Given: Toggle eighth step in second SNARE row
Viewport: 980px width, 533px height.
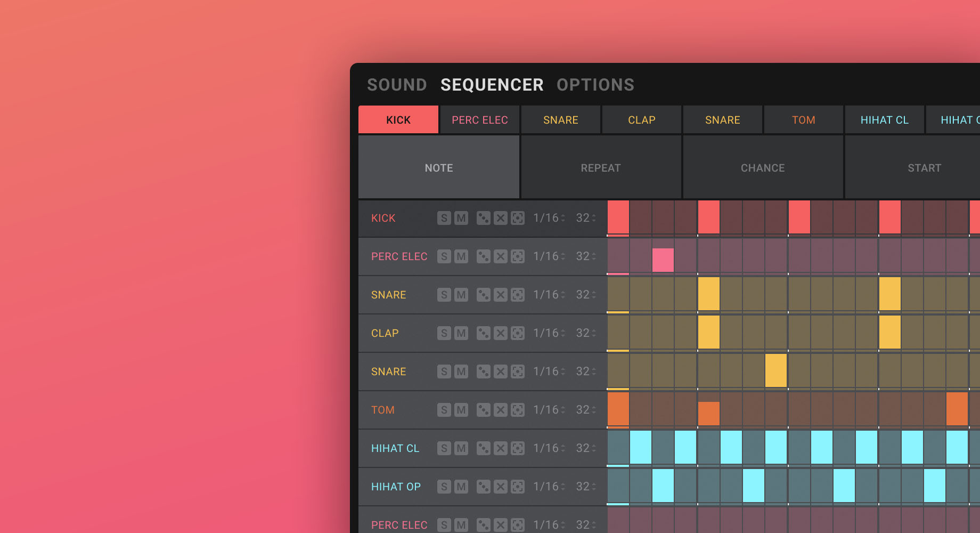Looking at the screenshot, I should [776, 370].
